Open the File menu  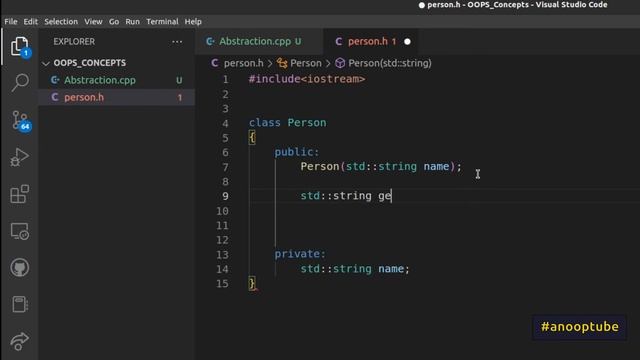pyautogui.click(x=11, y=22)
